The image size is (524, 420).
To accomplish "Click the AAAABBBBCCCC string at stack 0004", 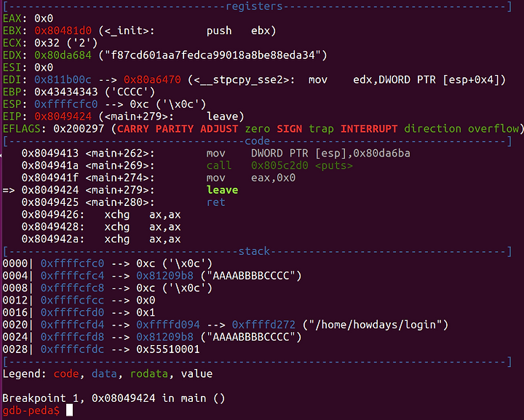I will (251, 276).
